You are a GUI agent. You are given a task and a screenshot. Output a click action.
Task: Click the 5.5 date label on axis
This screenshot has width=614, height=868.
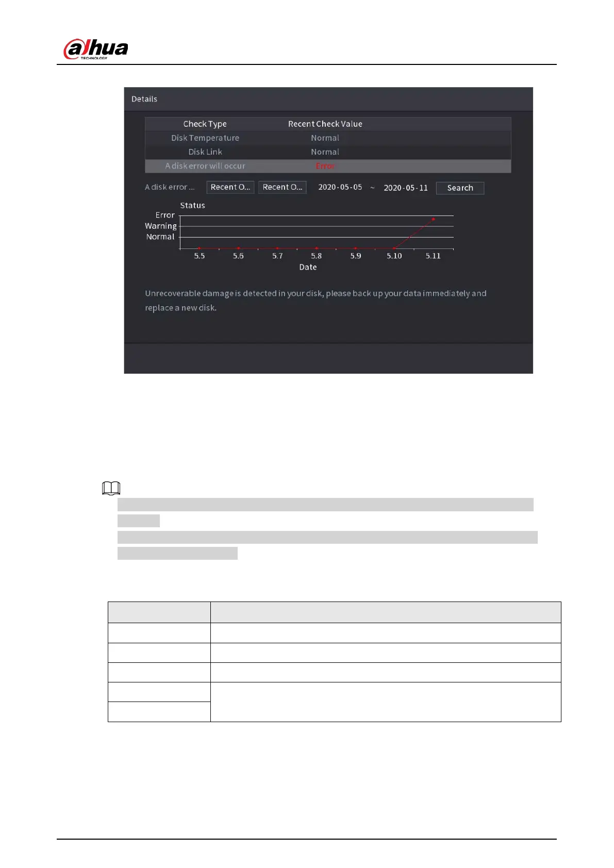(200, 256)
